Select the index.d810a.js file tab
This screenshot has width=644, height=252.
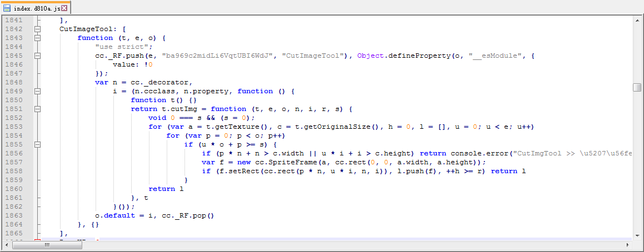click(x=36, y=8)
